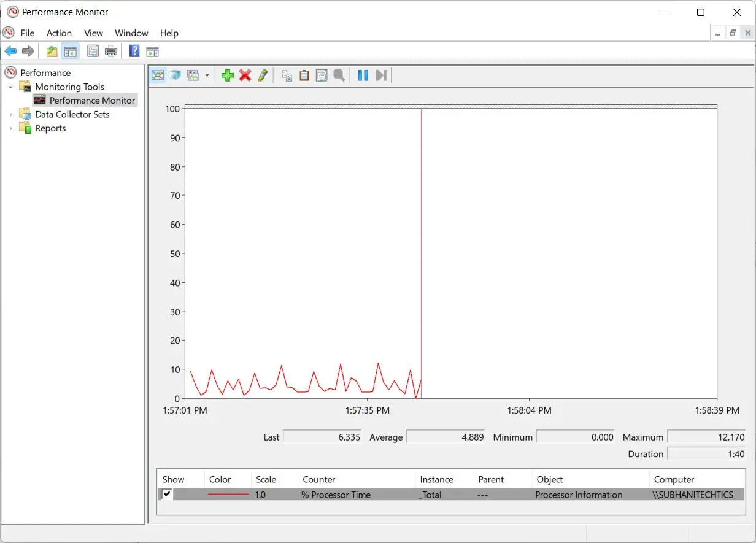Select the Performance Monitor tree item
756x543 pixels.
(92, 101)
